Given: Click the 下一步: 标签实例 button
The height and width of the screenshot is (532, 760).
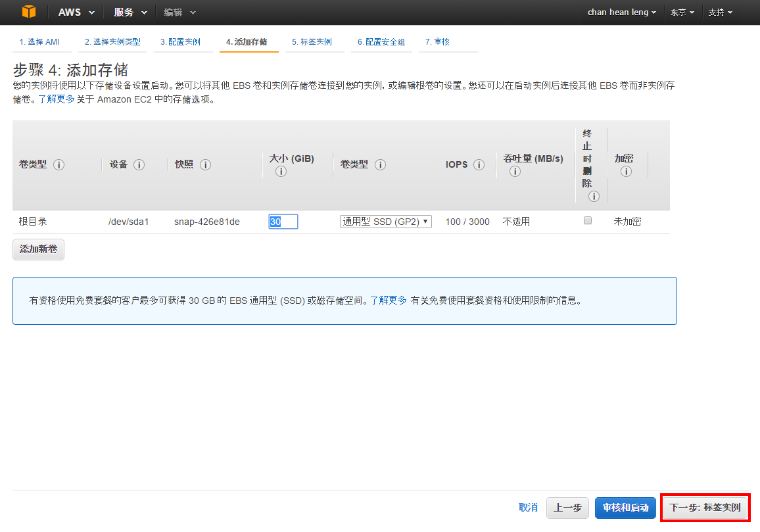Looking at the screenshot, I should pos(705,508).
